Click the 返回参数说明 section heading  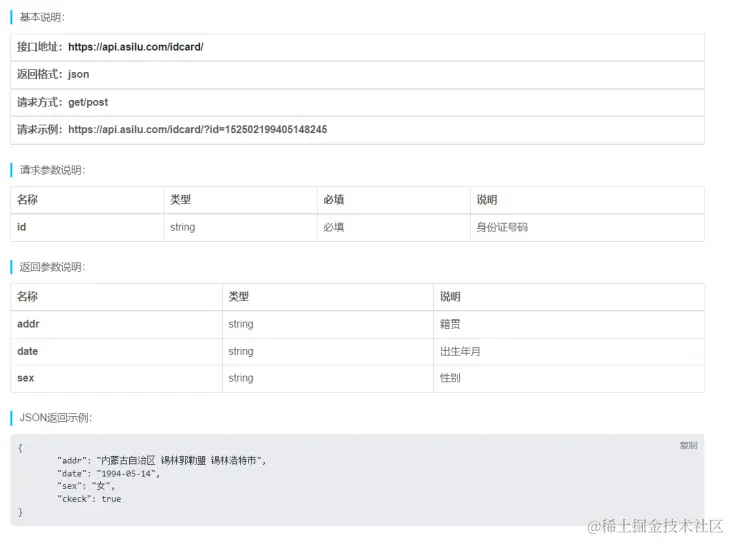pos(53,267)
